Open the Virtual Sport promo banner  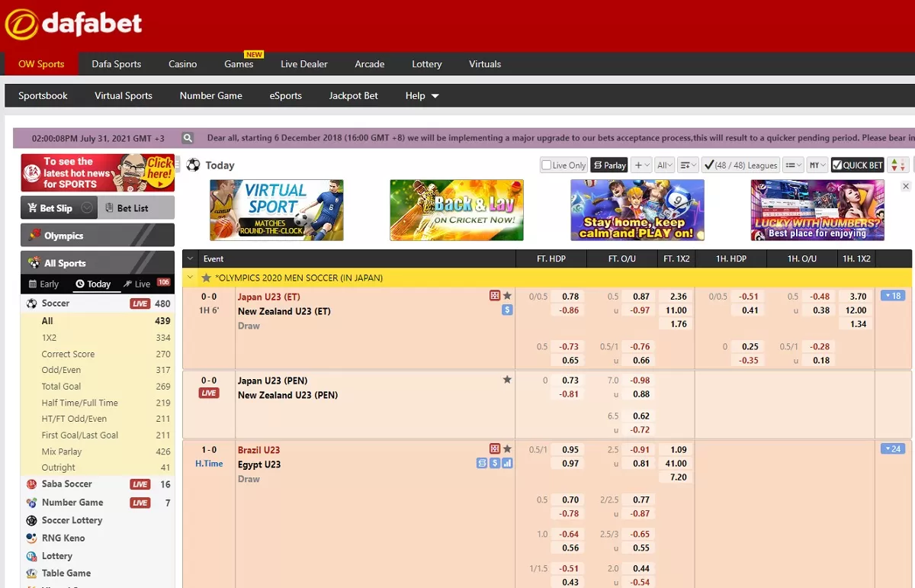tap(277, 210)
